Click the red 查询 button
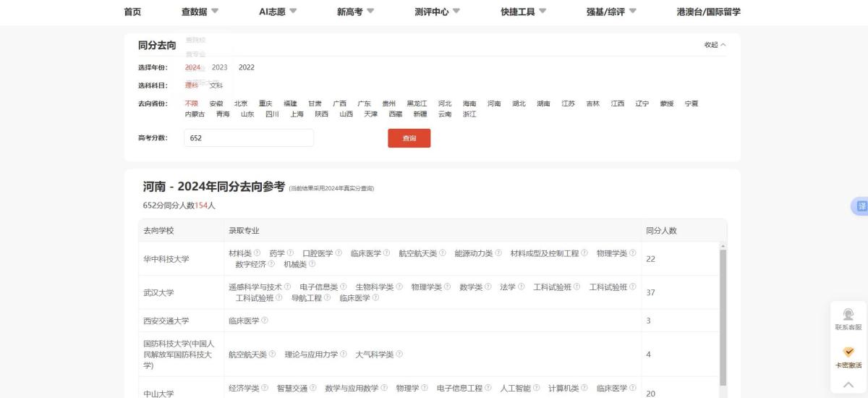This screenshot has height=398, width=868. coord(409,138)
